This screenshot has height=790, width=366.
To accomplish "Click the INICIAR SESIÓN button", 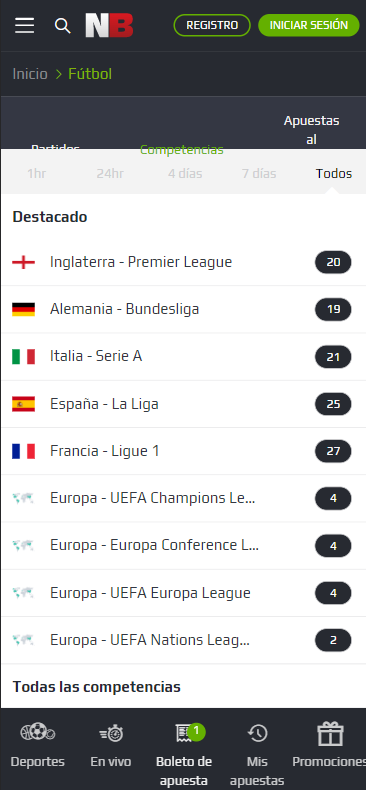I will (309, 25).
